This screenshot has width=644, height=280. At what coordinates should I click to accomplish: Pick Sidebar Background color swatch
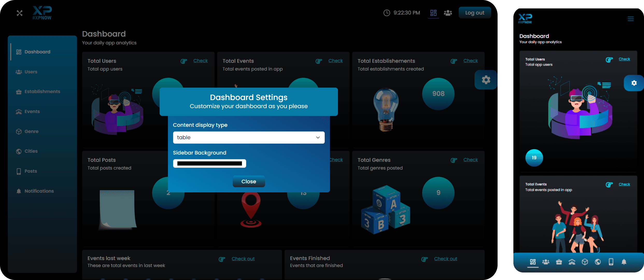pos(209,163)
